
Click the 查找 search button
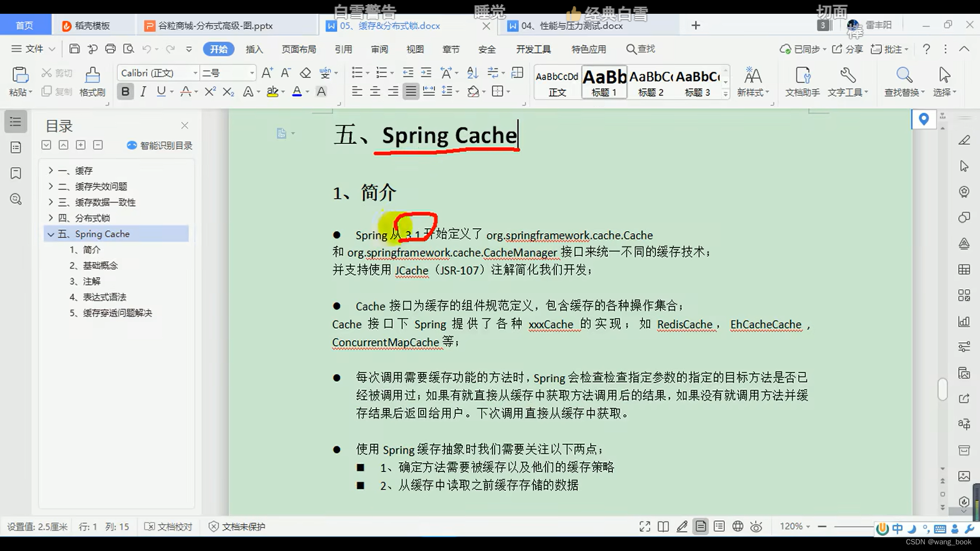[x=641, y=49]
